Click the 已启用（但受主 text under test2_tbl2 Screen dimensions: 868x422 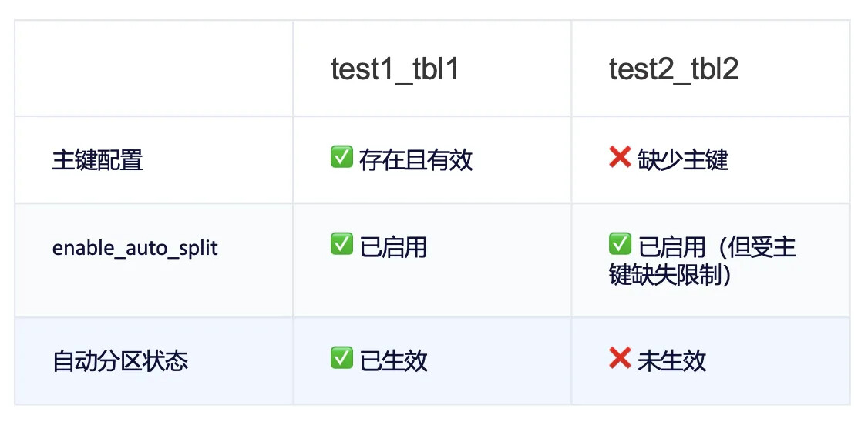(717, 247)
